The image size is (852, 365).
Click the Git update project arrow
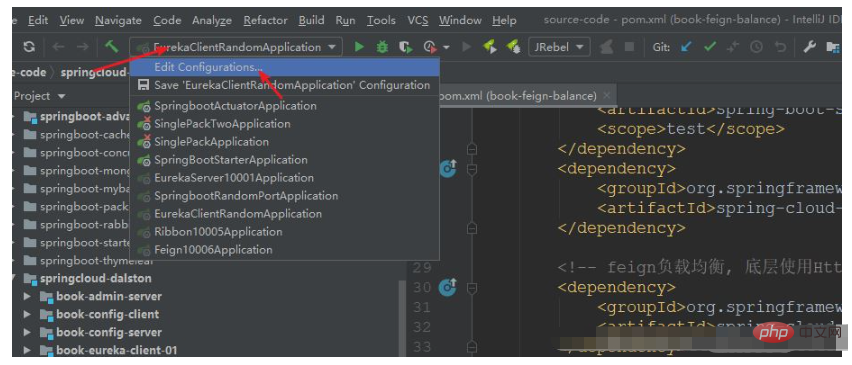pos(687,47)
